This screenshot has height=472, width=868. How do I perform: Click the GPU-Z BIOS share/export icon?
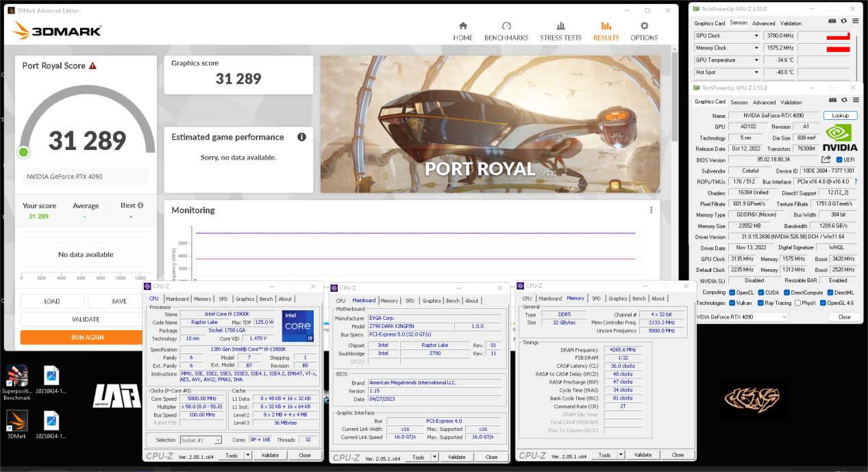tap(826, 160)
